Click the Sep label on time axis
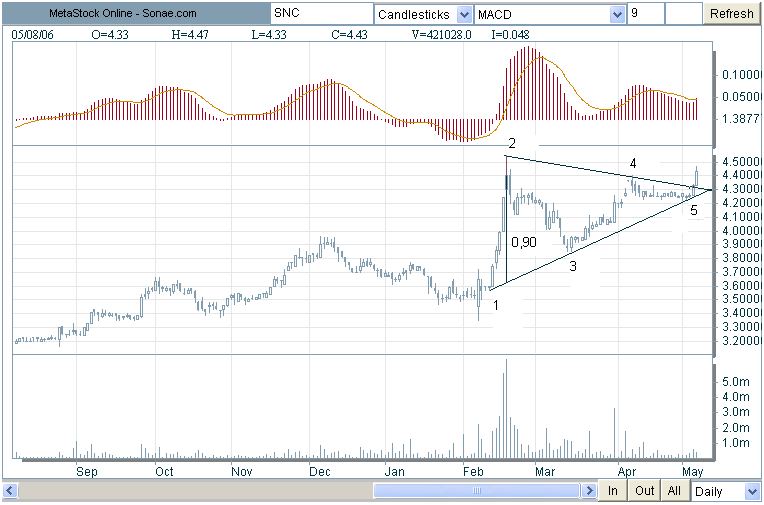Viewport: 764px width, 505px height. click(x=86, y=472)
